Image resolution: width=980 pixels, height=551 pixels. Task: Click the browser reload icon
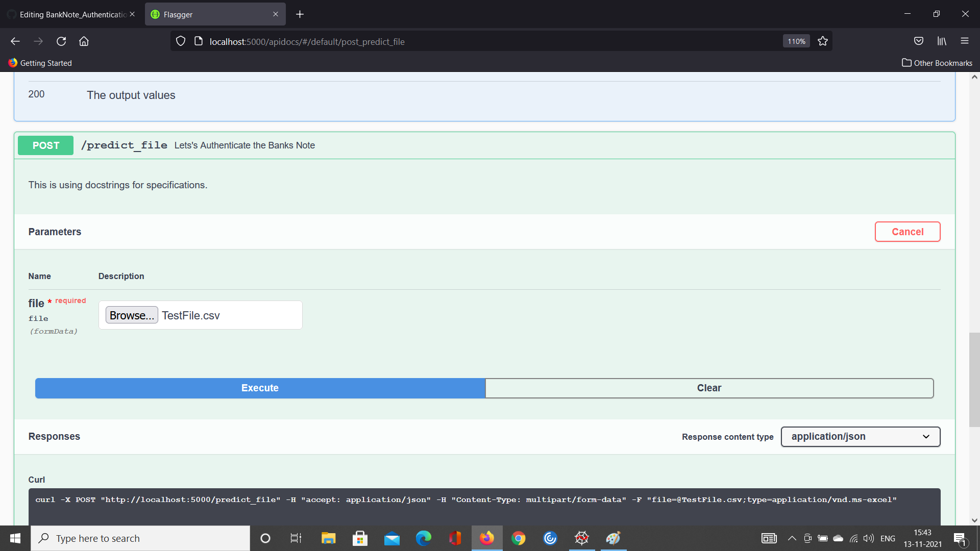[x=61, y=41]
